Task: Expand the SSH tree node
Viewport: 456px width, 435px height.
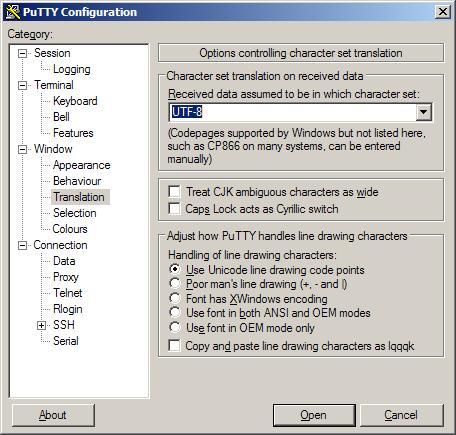Action: 41,325
